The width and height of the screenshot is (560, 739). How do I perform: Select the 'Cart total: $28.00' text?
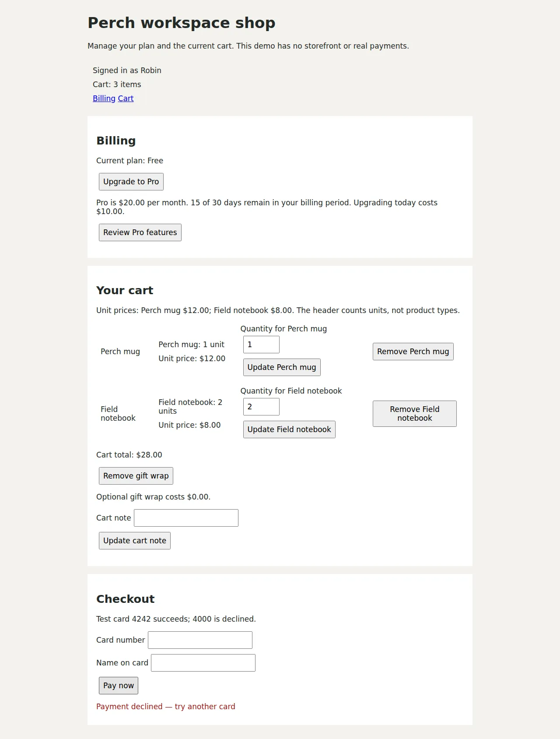[129, 455]
